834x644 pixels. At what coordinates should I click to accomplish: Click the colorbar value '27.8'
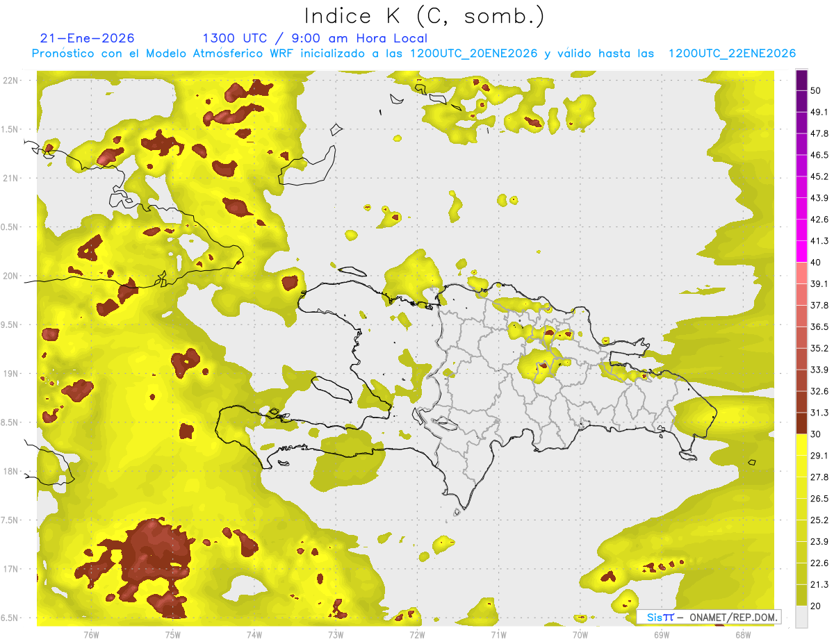pyautogui.click(x=819, y=477)
